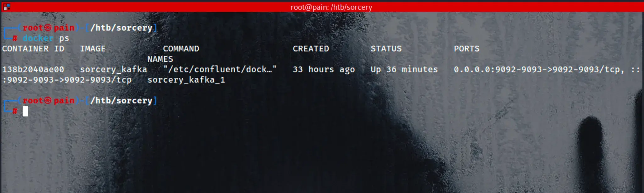Click the typed 'docker' command word
This screenshot has height=193, width=644.
[x=38, y=38]
